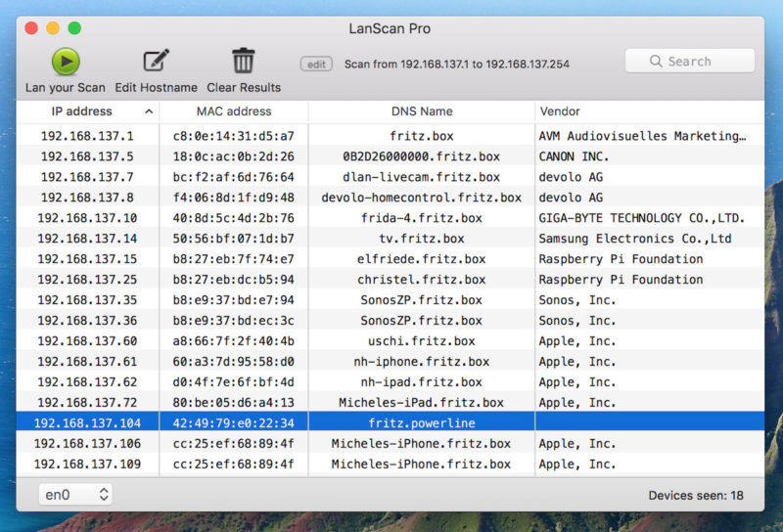This screenshot has height=532, width=783.
Task: Open the en0 interface dropdown
Action: (75, 495)
